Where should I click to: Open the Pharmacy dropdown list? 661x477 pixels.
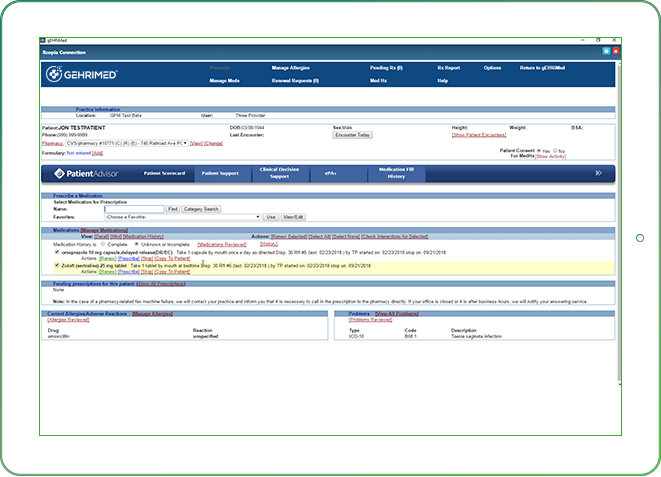(126, 143)
